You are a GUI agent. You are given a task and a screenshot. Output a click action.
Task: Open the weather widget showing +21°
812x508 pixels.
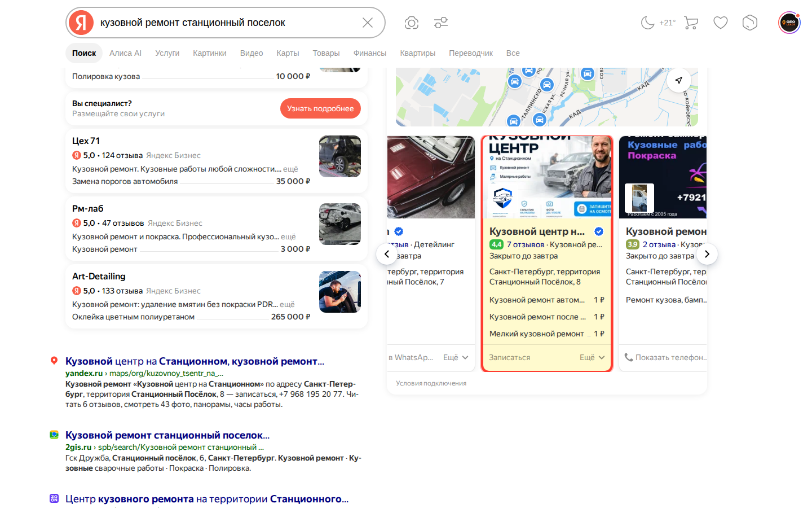pos(658,23)
